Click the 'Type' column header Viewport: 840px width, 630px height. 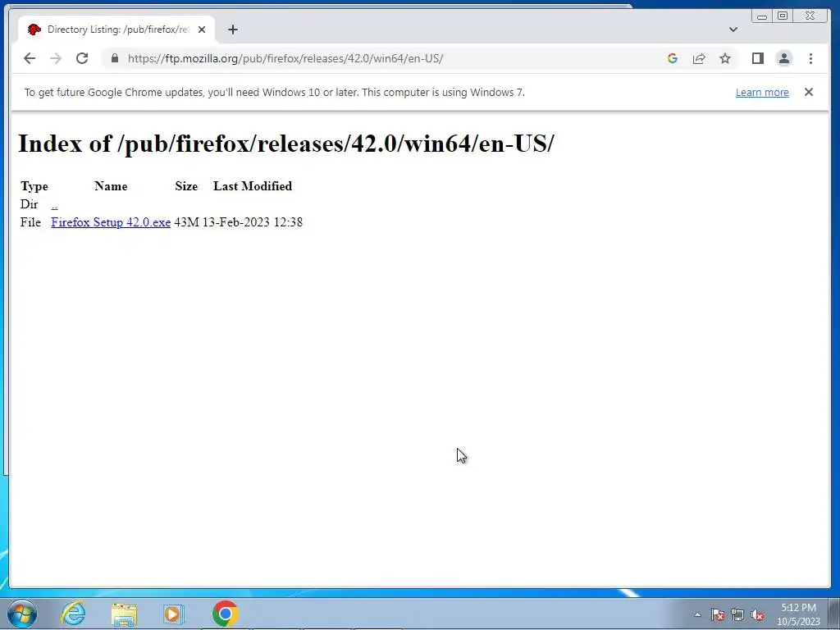(x=34, y=186)
